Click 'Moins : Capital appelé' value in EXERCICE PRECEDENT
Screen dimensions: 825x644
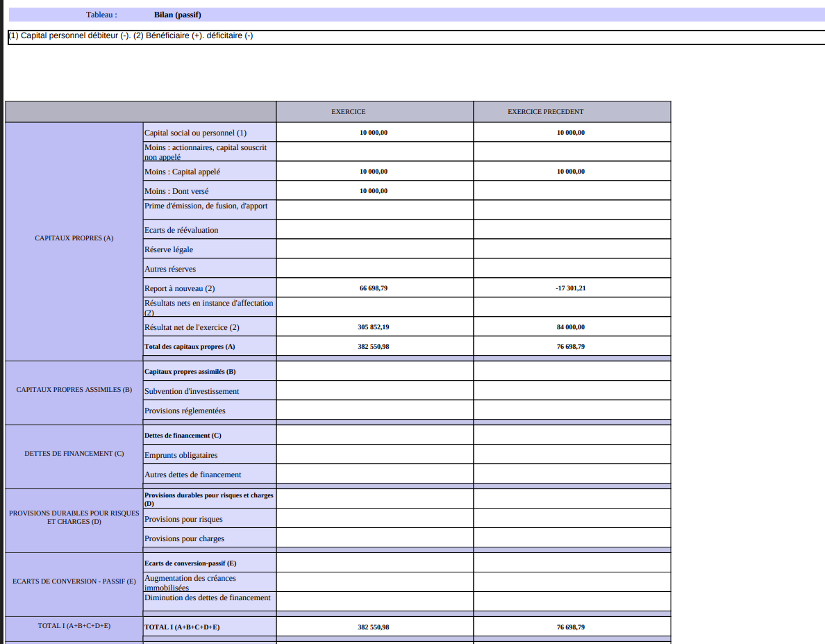pos(570,172)
